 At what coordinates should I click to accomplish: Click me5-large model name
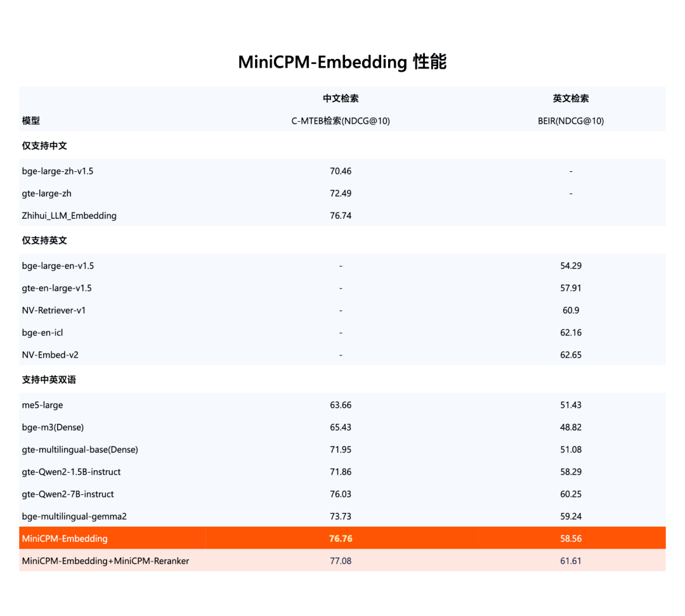pos(42,405)
